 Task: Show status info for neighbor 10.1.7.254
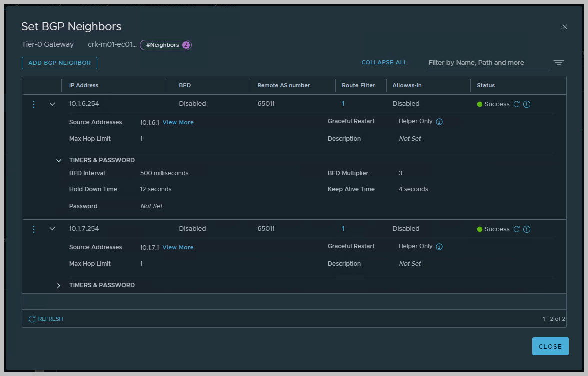(x=527, y=229)
